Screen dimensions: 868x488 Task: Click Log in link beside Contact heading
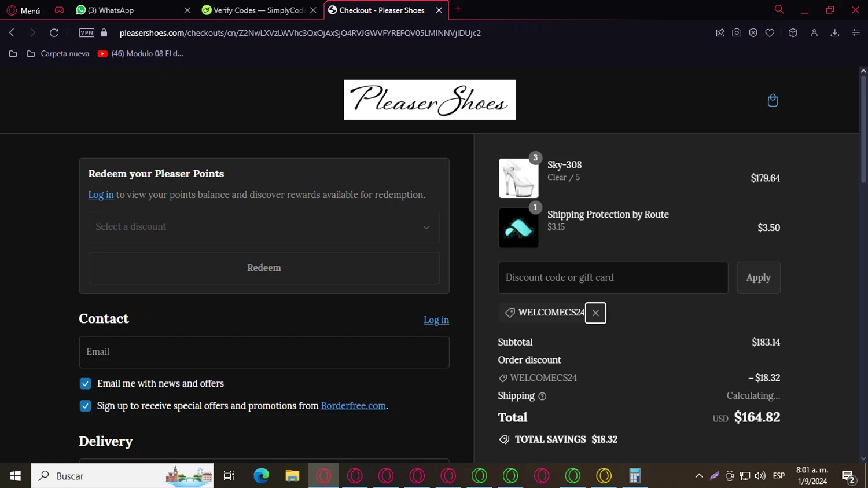[x=436, y=320]
